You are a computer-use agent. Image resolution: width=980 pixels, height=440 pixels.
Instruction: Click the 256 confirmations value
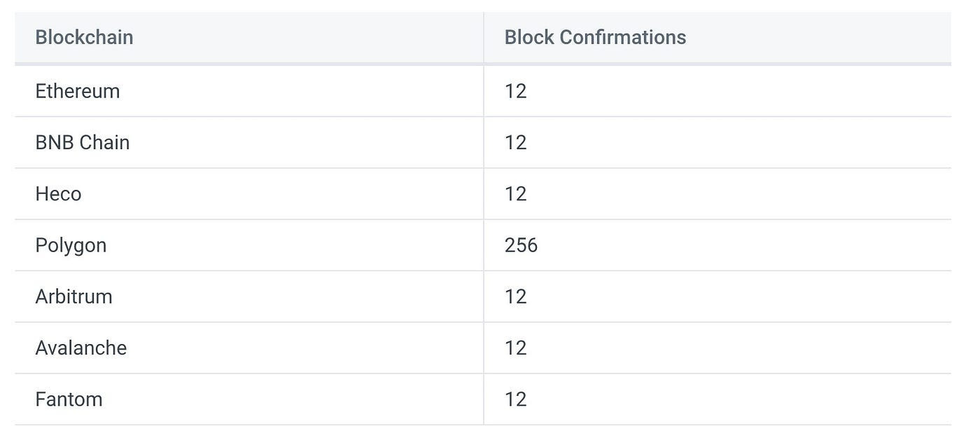(521, 245)
